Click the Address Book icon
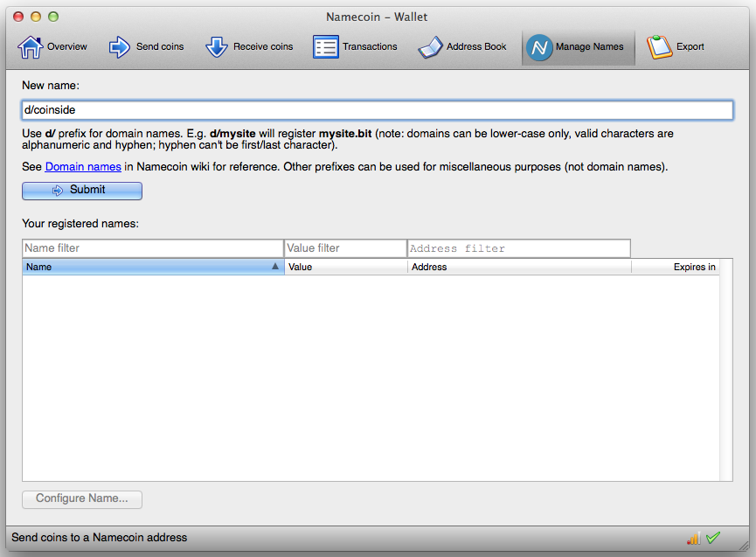The width and height of the screenshot is (756, 557). 430,47
